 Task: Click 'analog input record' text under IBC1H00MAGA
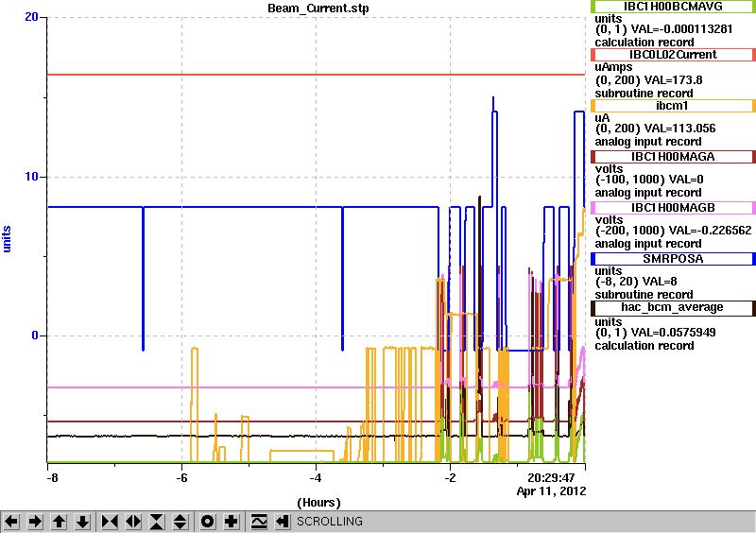pos(648,193)
